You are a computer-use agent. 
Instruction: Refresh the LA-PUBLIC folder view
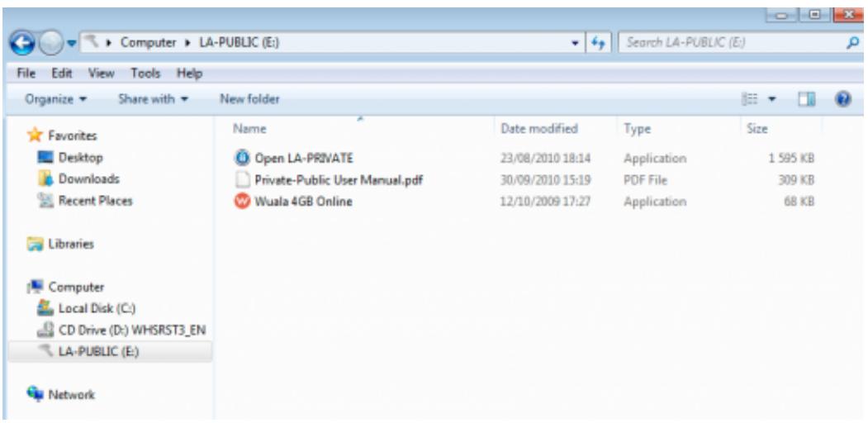point(599,43)
